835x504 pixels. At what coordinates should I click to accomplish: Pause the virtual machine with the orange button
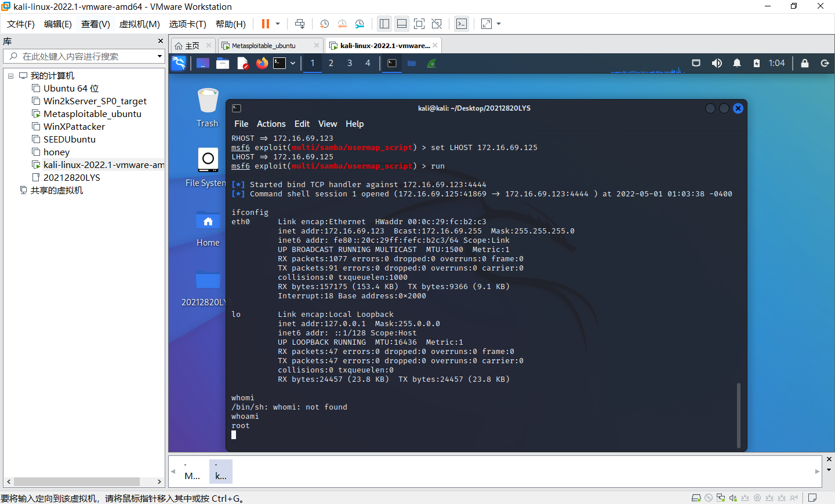[x=266, y=24]
